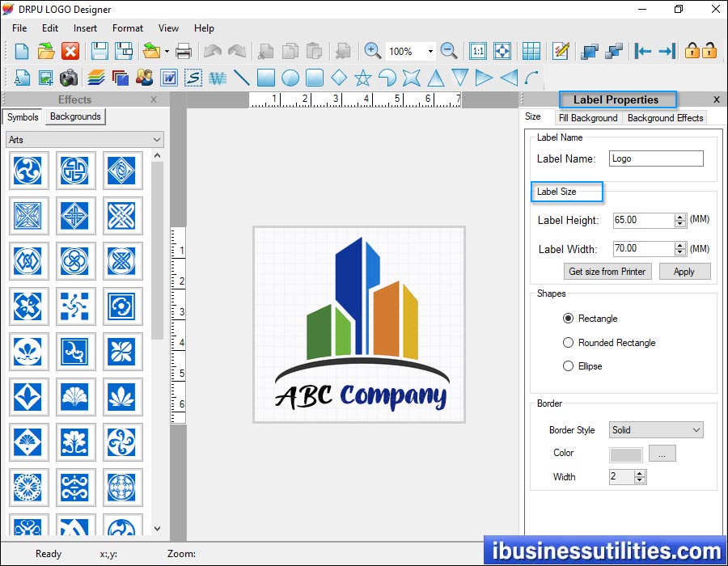Open the zoom percentage dropdown

[430, 51]
